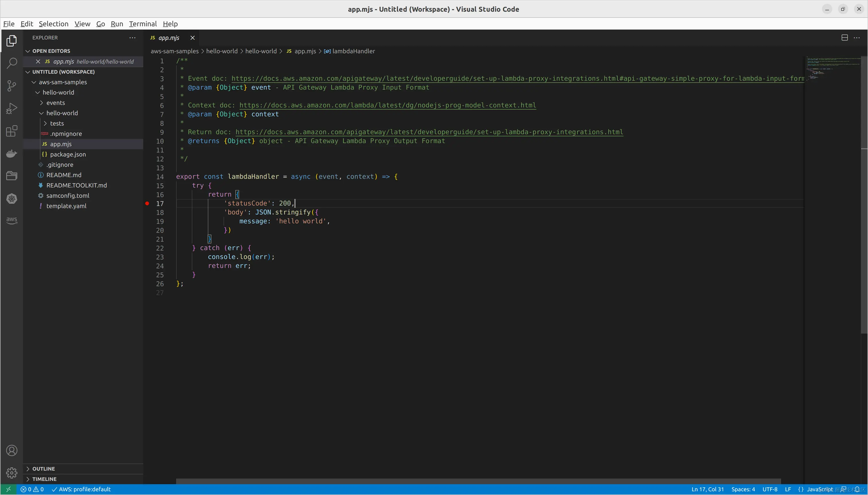This screenshot has width=868, height=495.
Task: Toggle errors and warnings problems panel
Action: pos(32,489)
